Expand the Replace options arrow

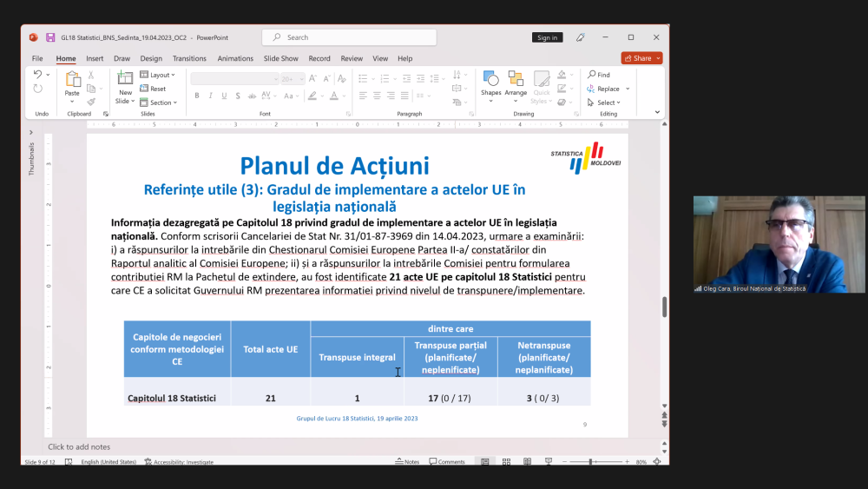tap(628, 89)
